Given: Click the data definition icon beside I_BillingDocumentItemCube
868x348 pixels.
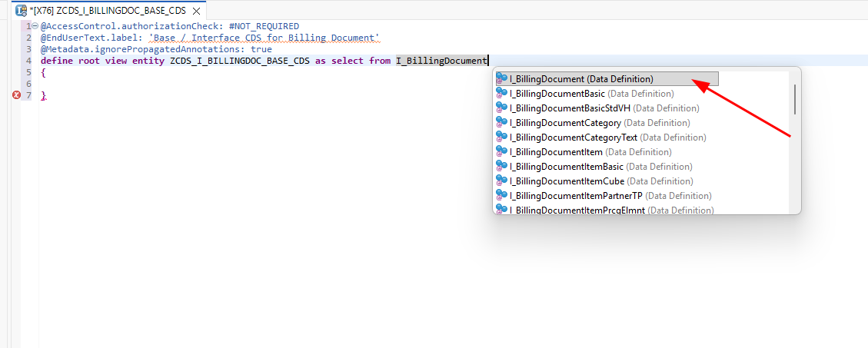Looking at the screenshot, I should [501, 181].
